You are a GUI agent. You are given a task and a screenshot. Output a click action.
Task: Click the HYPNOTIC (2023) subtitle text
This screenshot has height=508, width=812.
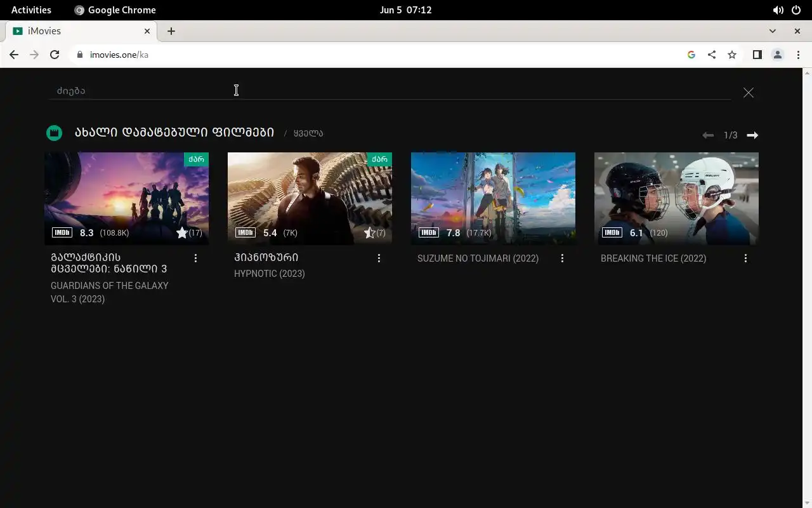pyautogui.click(x=270, y=274)
